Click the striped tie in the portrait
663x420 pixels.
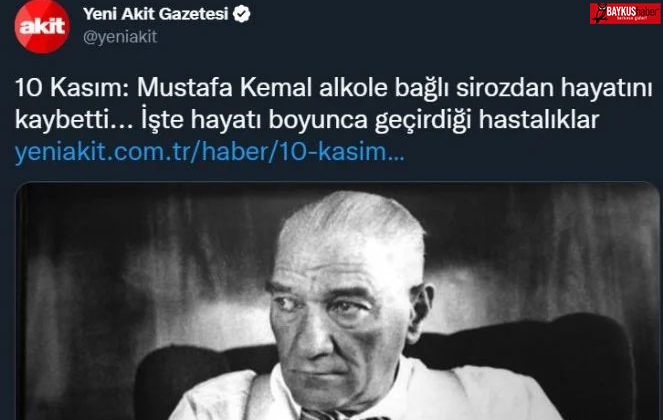point(326,414)
